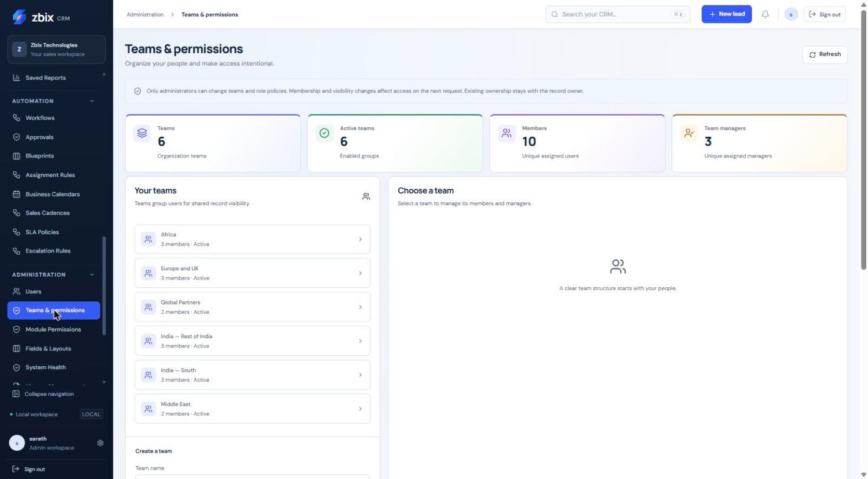Image resolution: width=868 pixels, height=479 pixels.
Task: Collapse the Automation section chevron
Action: pos(92,101)
